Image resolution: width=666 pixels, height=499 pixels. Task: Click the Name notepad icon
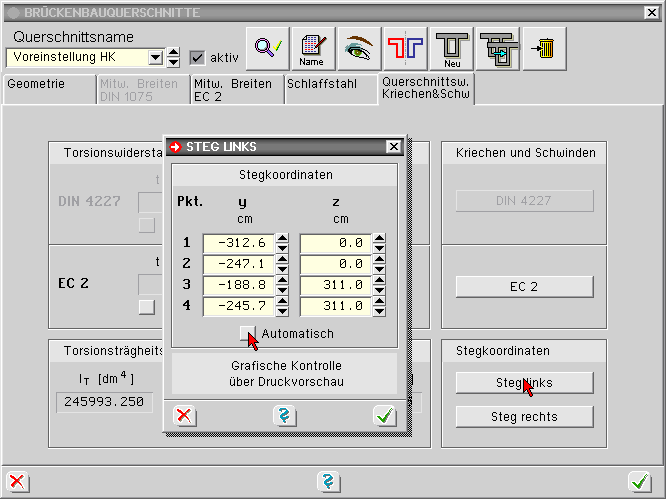(313, 49)
